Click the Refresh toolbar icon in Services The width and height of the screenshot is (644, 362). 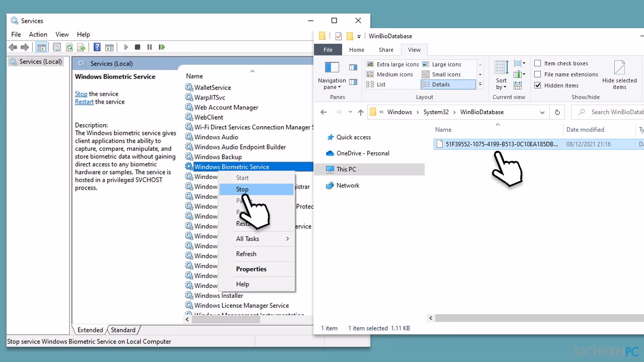pyautogui.click(x=69, y=47)
